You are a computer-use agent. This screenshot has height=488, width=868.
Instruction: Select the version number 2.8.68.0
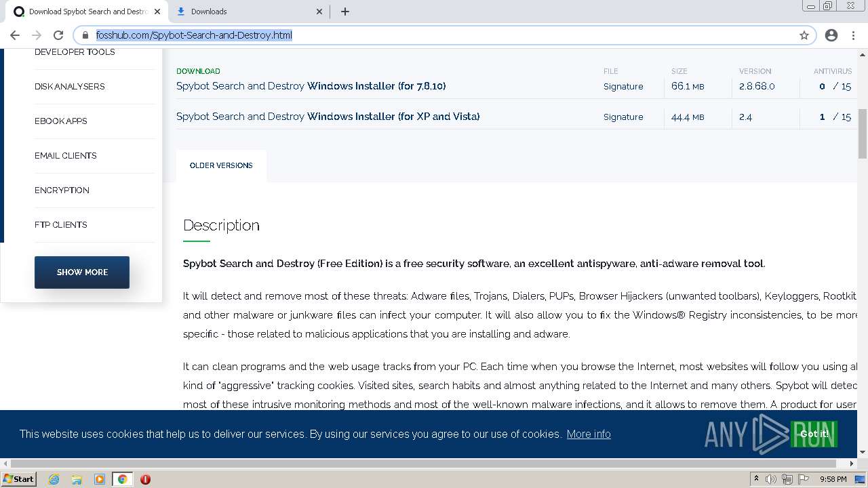point(757,86)
